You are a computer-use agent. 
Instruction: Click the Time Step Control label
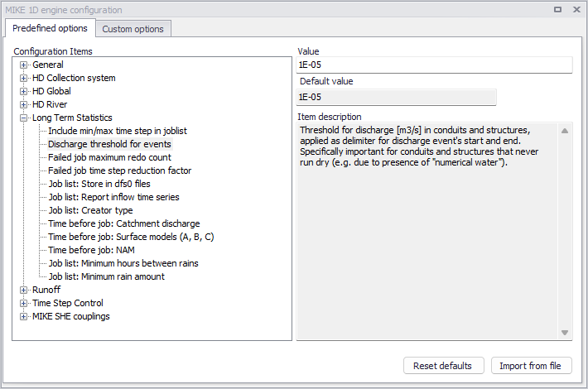click(x=68, y=303)
